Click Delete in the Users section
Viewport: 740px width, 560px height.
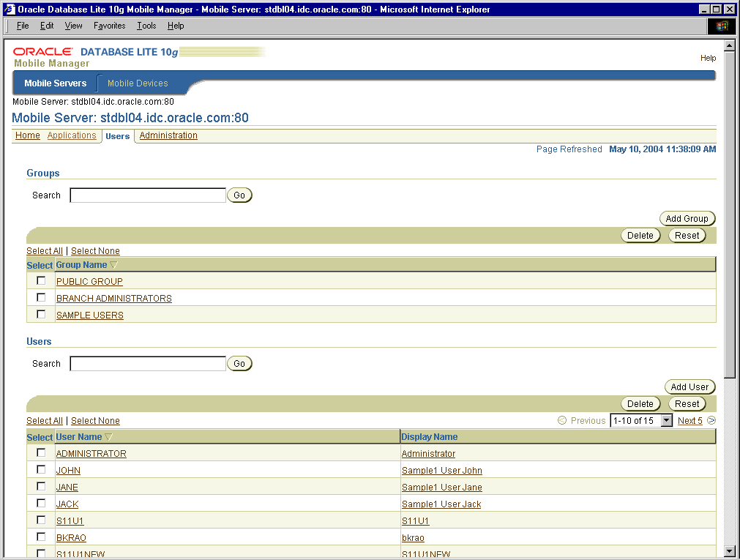[x=640, y=403]
